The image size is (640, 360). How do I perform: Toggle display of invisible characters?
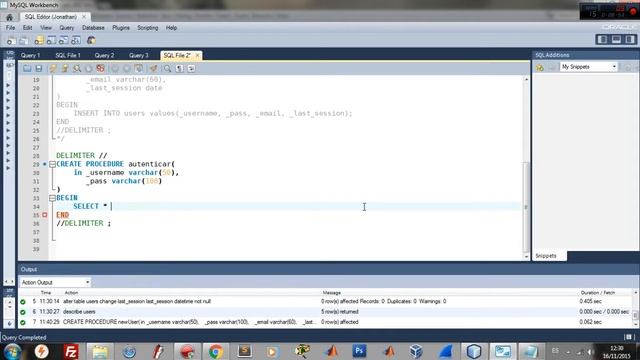(x=180, y=69)
